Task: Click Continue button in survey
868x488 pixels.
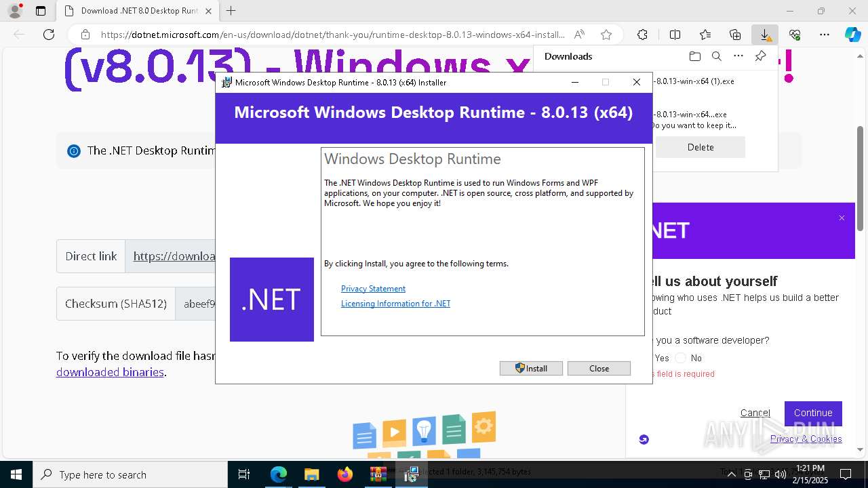Action: (x=813, y=413)
